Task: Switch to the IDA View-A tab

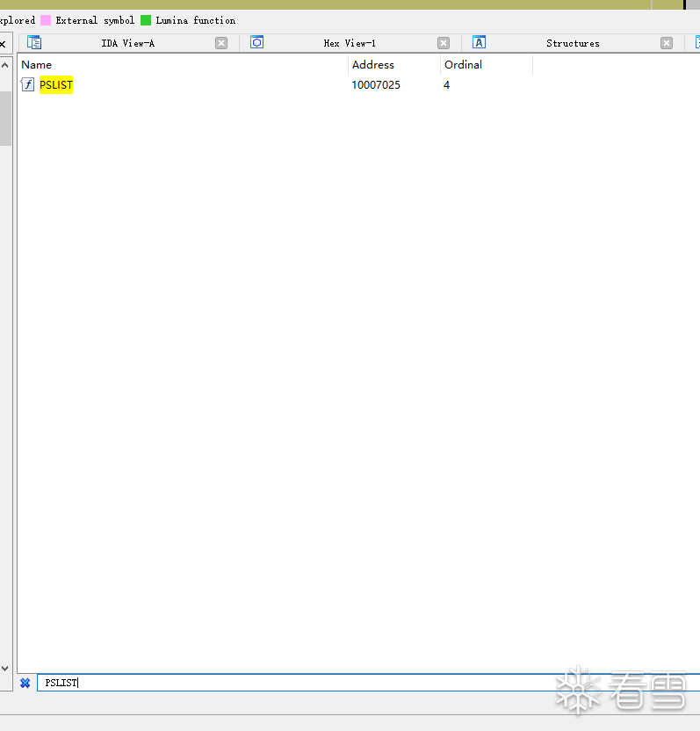Action: (127, 43)
